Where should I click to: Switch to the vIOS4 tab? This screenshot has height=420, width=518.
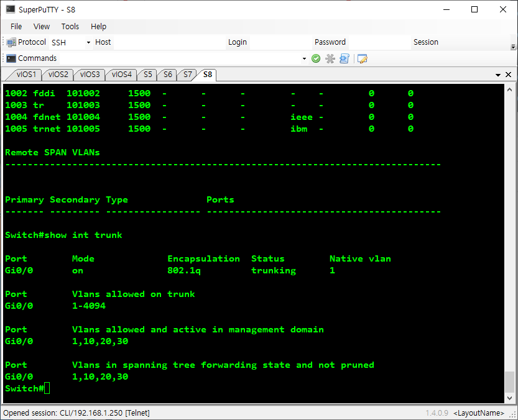pos(122,75)
